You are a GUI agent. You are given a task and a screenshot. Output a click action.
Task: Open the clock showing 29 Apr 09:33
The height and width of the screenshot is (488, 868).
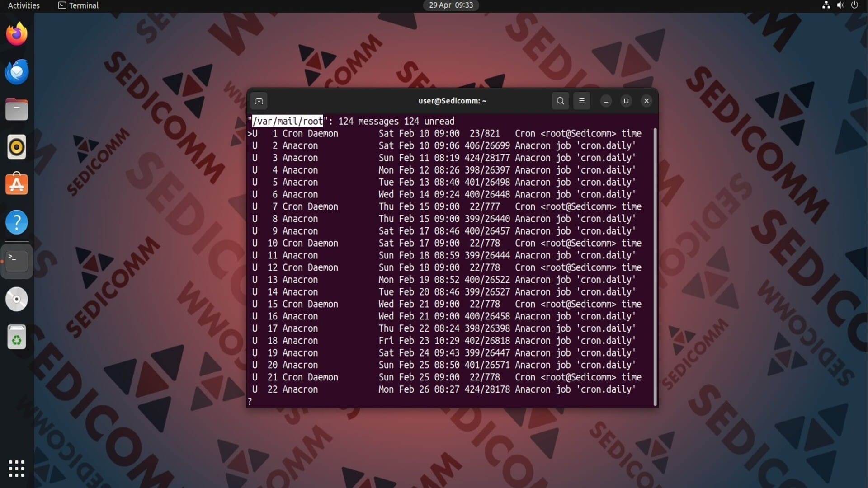[451, 5]
